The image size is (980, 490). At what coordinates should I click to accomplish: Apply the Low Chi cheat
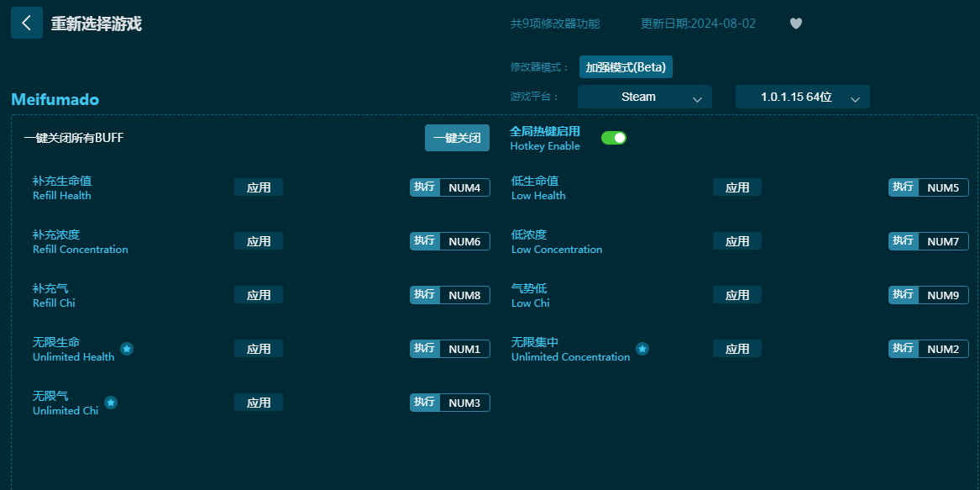point(737,295)
